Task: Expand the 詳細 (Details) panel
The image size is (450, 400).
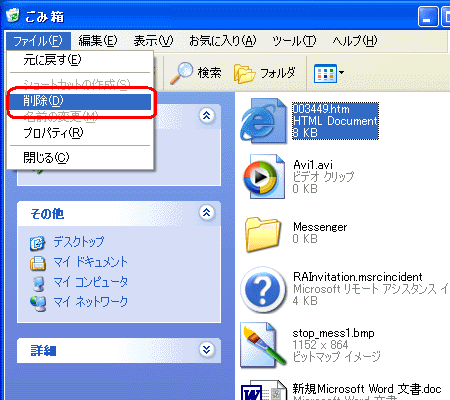Action: point(207,349)
